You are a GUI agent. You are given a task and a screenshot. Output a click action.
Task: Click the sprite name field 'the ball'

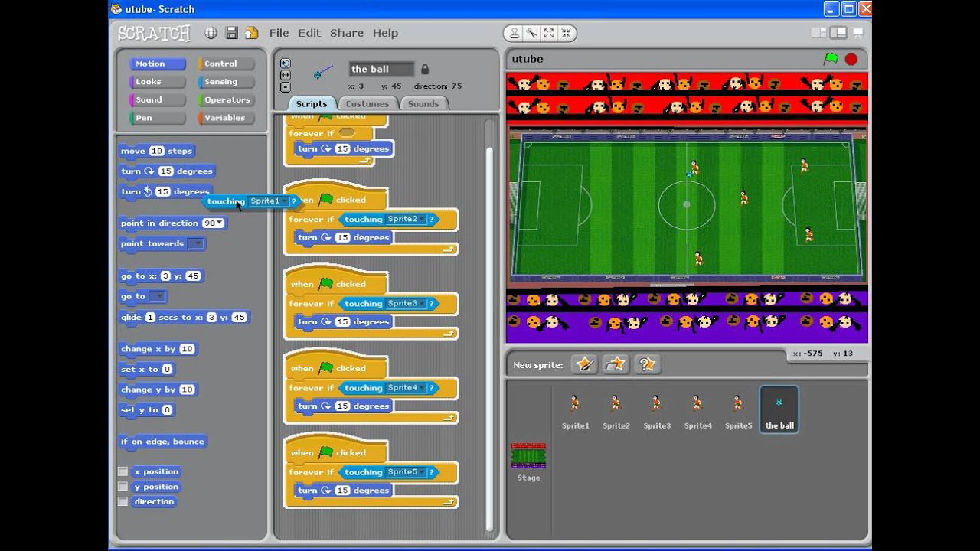coord(381,69)
